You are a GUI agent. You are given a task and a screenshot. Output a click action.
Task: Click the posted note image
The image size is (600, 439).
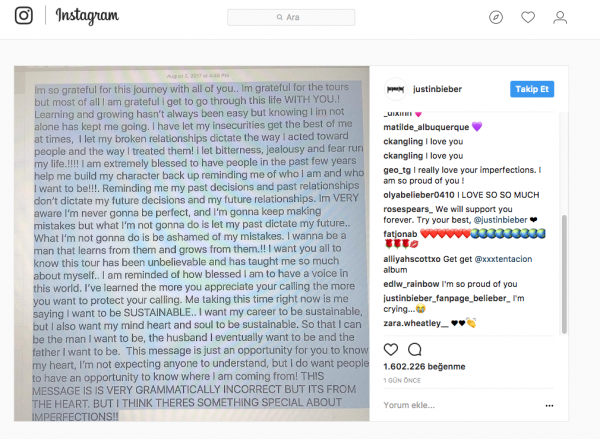point(192,244)
